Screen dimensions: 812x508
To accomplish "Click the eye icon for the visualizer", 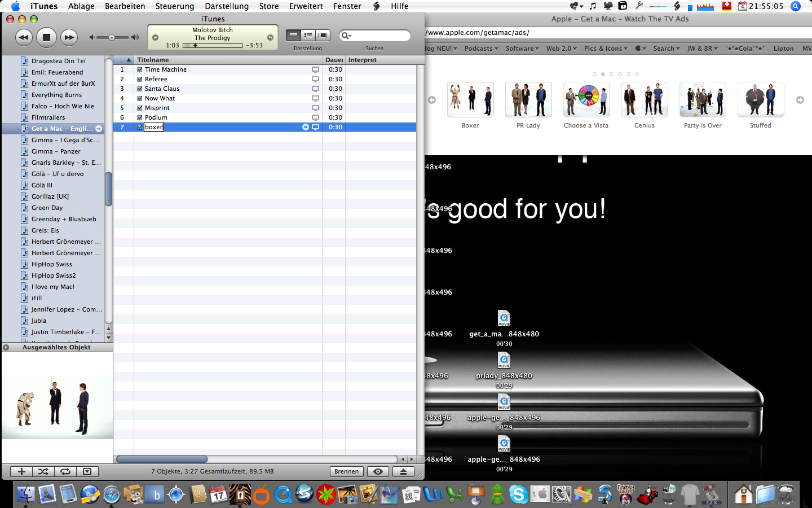I will pos(378,471).
